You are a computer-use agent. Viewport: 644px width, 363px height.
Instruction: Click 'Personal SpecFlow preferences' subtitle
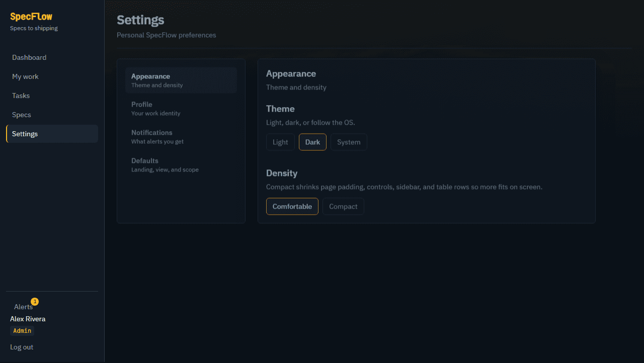click(167, 35)
